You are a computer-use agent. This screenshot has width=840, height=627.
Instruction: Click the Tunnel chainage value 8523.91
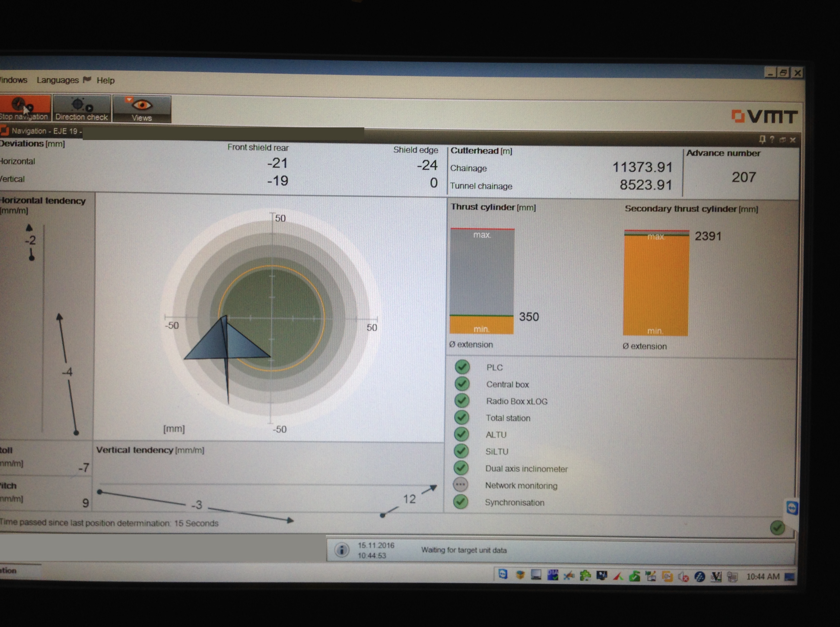click(645, 185)
